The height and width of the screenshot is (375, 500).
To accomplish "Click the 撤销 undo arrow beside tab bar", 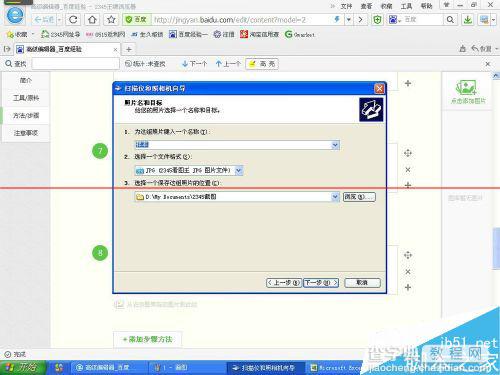I will point(481,49).
